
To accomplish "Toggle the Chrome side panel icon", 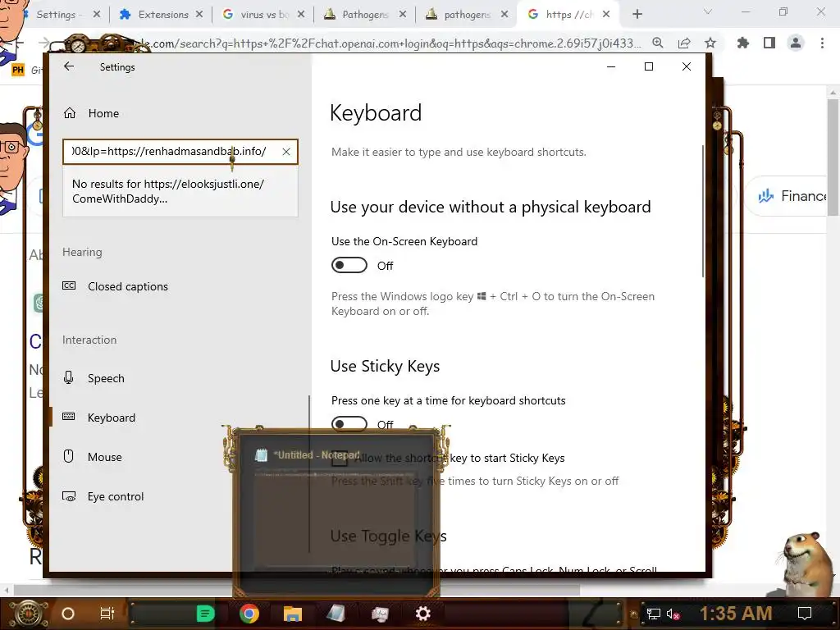I will click(769, 43).
